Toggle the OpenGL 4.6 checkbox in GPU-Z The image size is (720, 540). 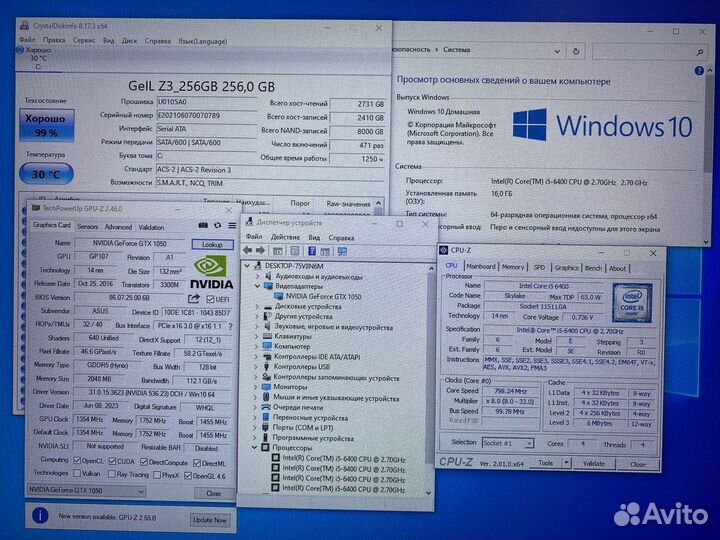(187, 476)
